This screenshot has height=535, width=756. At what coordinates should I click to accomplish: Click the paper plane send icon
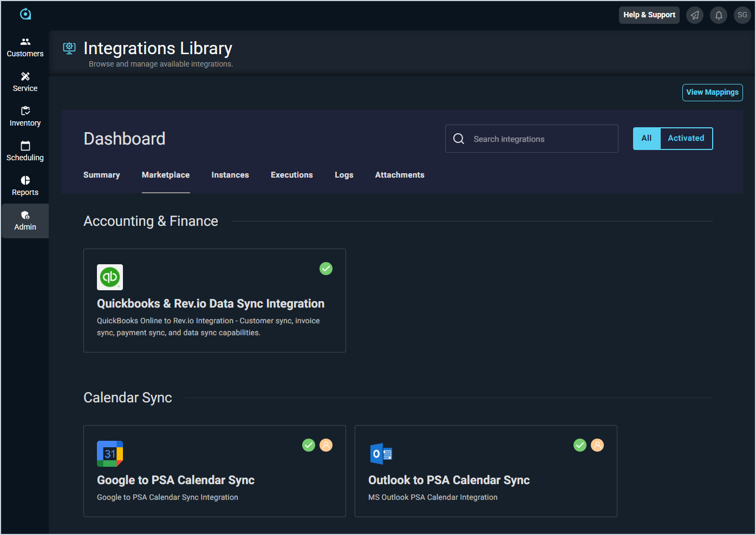click(695, 15)
